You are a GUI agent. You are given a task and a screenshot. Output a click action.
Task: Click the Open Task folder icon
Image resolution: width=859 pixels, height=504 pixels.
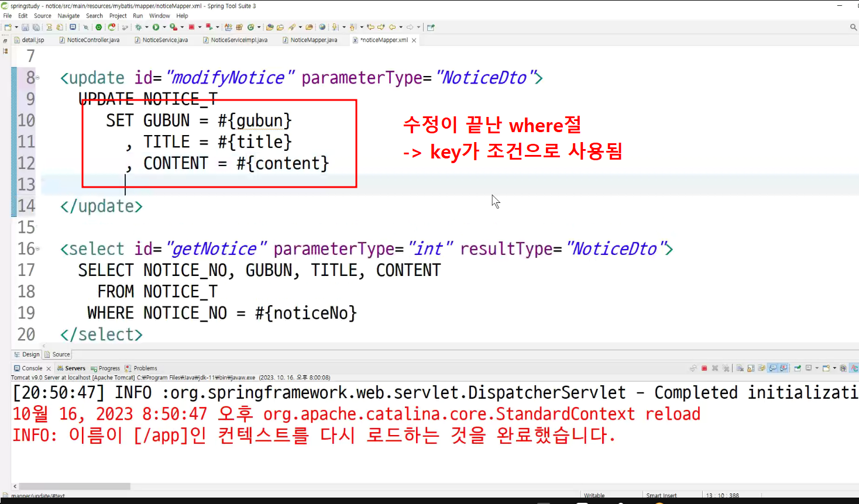[280, 27]
